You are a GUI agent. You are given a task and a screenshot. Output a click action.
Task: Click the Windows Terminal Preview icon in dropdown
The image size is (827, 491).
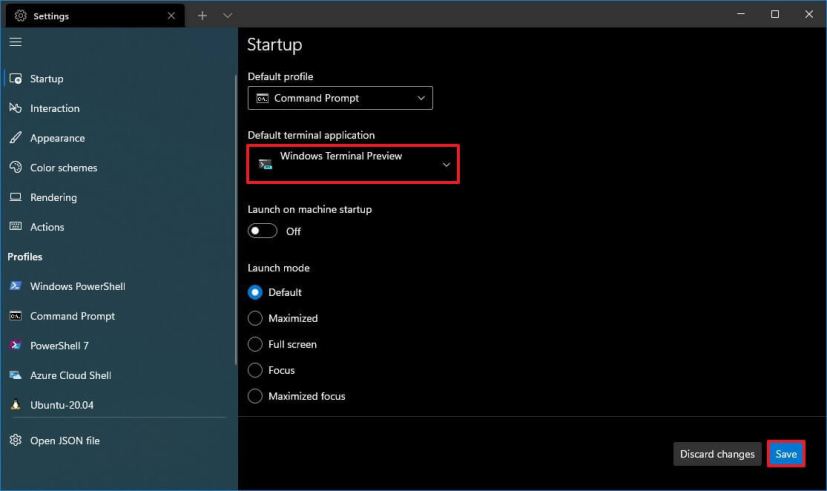(x=265, y=164)
